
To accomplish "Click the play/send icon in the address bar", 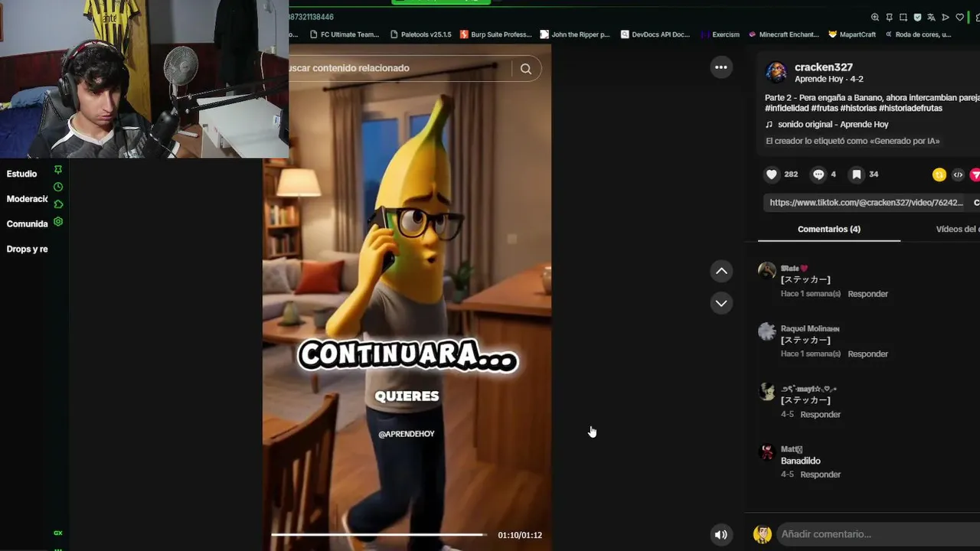I will coord(946,17).
